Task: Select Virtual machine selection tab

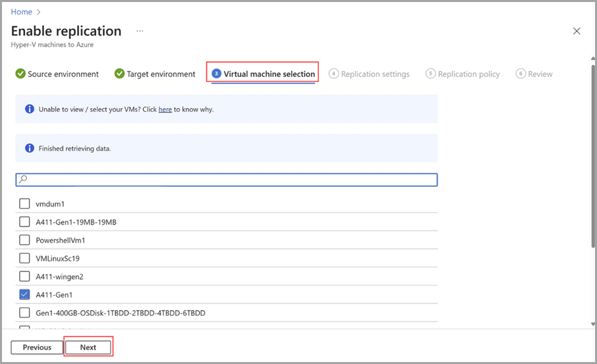Action: click(x=263, y=74)
